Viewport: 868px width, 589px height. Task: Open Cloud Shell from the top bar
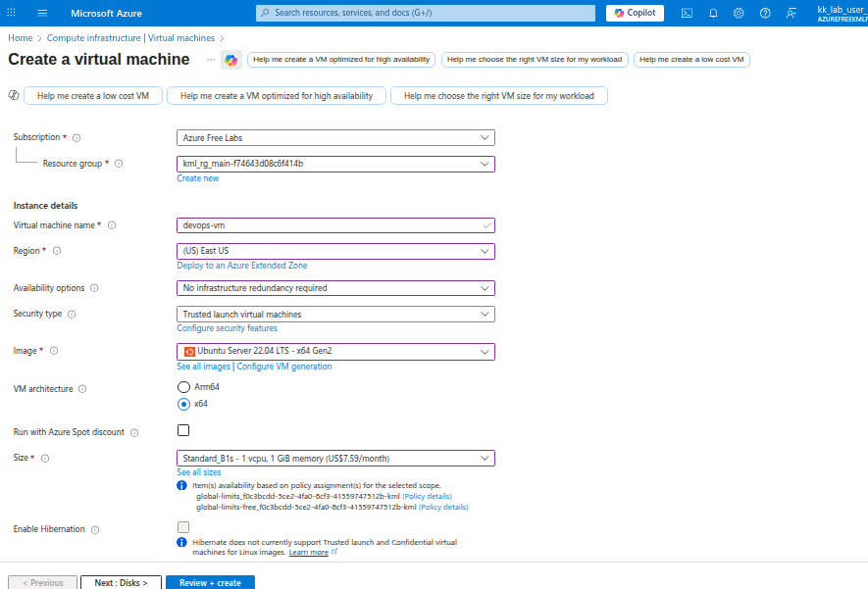pos(688,13)
